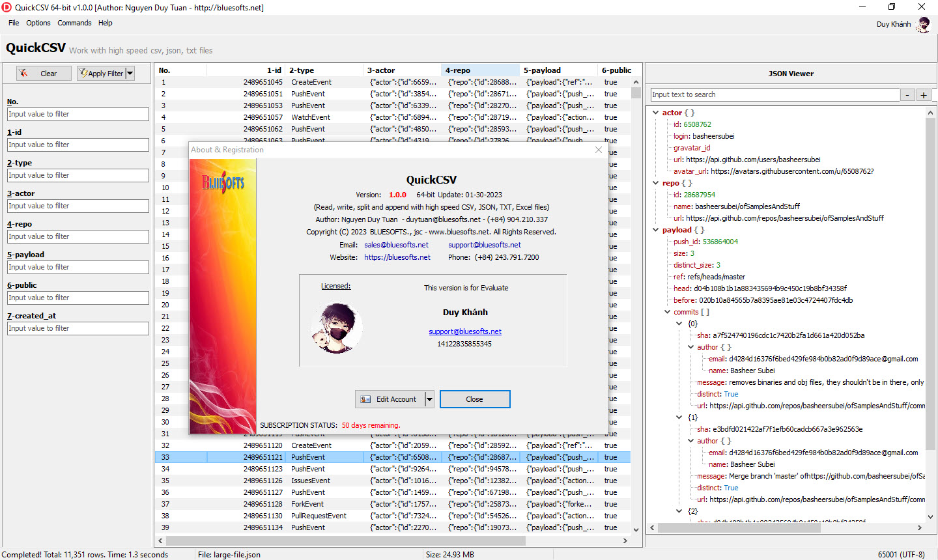Click the Duy Khánh avatar at top right
This screenshot has height=560, width=938.
[923, 25]
